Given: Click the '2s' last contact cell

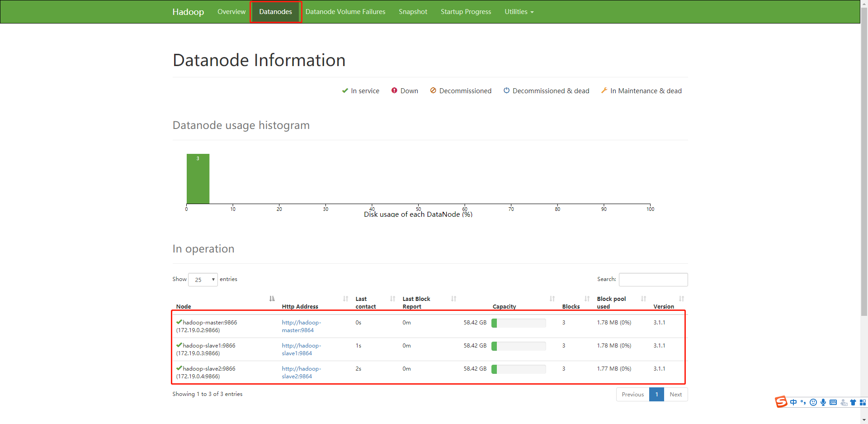Looking at the screenshot, I should tap(358, 369).
